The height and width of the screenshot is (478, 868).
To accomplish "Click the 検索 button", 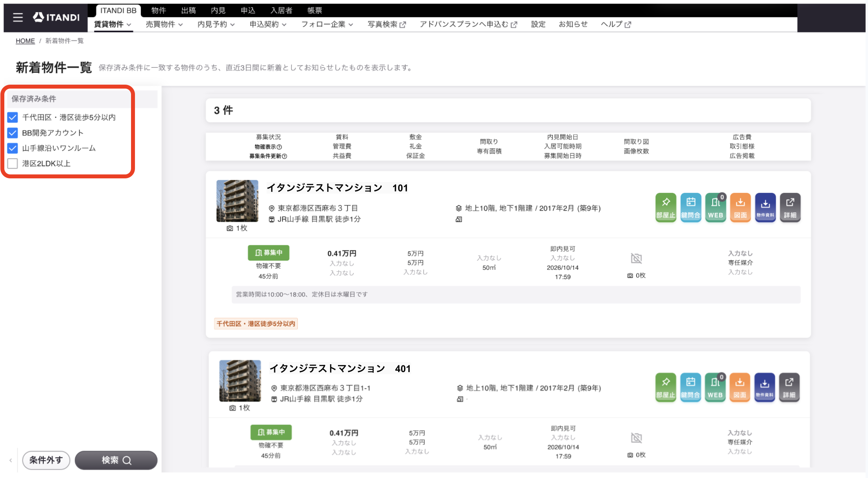I will point(116,460).
